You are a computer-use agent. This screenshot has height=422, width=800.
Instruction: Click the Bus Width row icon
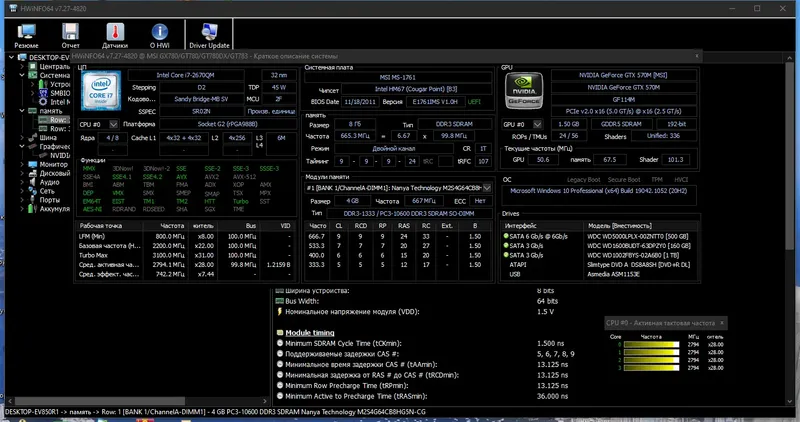pos(280,301)
